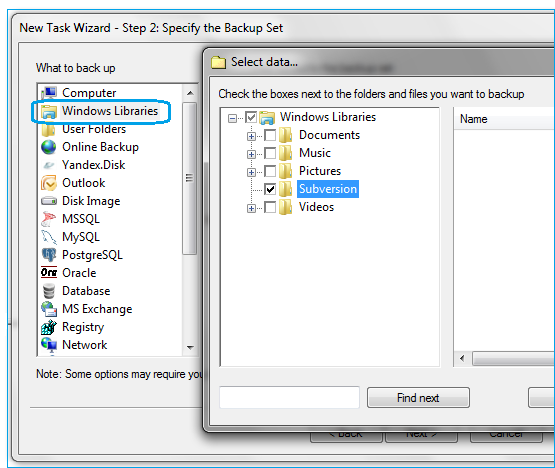The height and width of the screenshot is (468, 555).
Task: Uncheck the Subversion checkbox
Action: tap(270, 189)
